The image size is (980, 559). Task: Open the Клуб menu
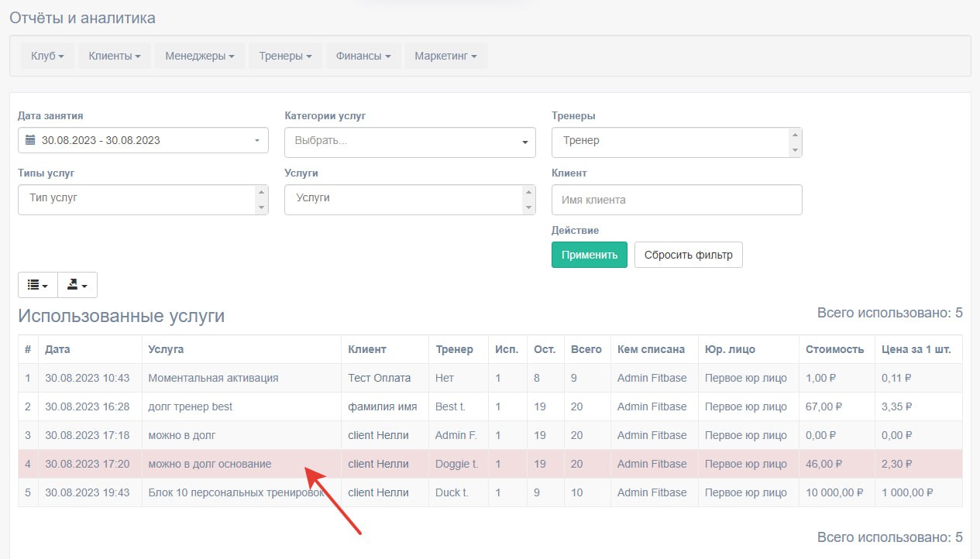click(46, 55)
